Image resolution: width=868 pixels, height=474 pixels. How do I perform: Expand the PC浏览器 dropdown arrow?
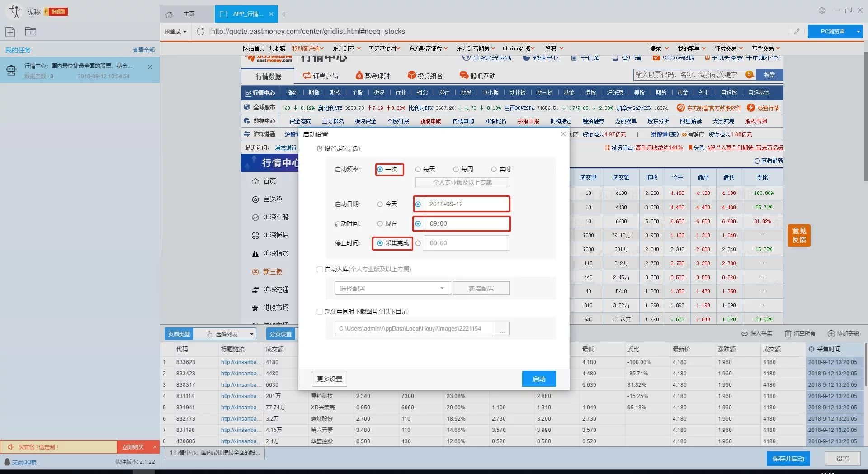(858, 32)
